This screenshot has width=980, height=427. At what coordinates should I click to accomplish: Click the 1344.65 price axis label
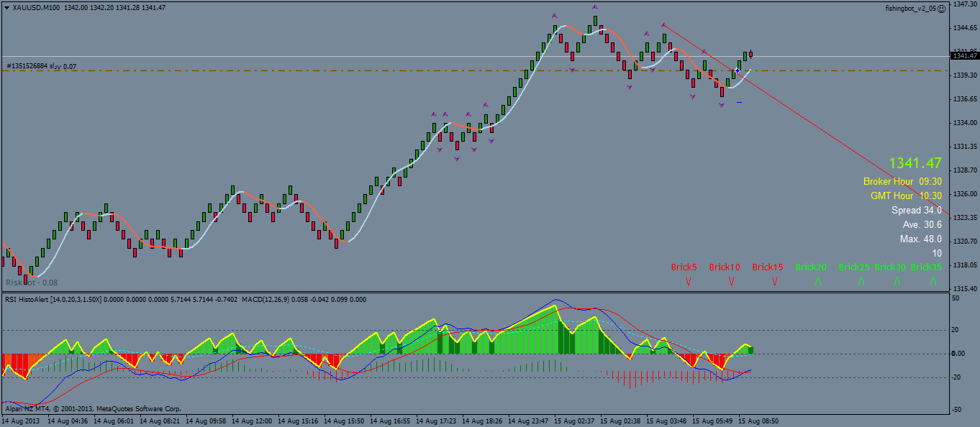click(x=964, y=27)
